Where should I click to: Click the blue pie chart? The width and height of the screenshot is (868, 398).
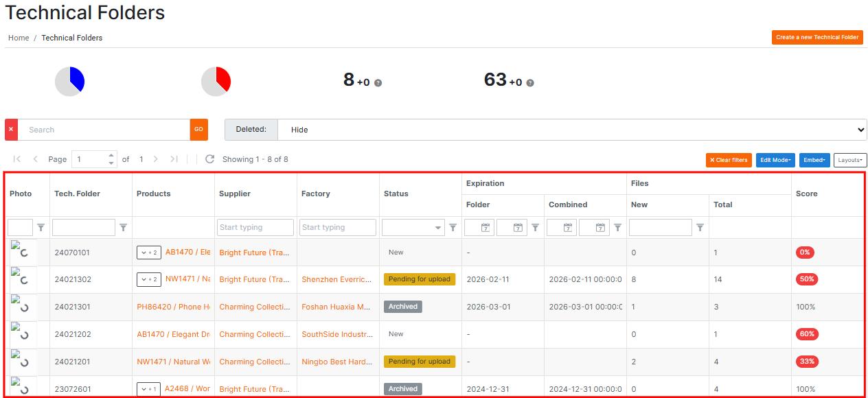pos(70,82)
